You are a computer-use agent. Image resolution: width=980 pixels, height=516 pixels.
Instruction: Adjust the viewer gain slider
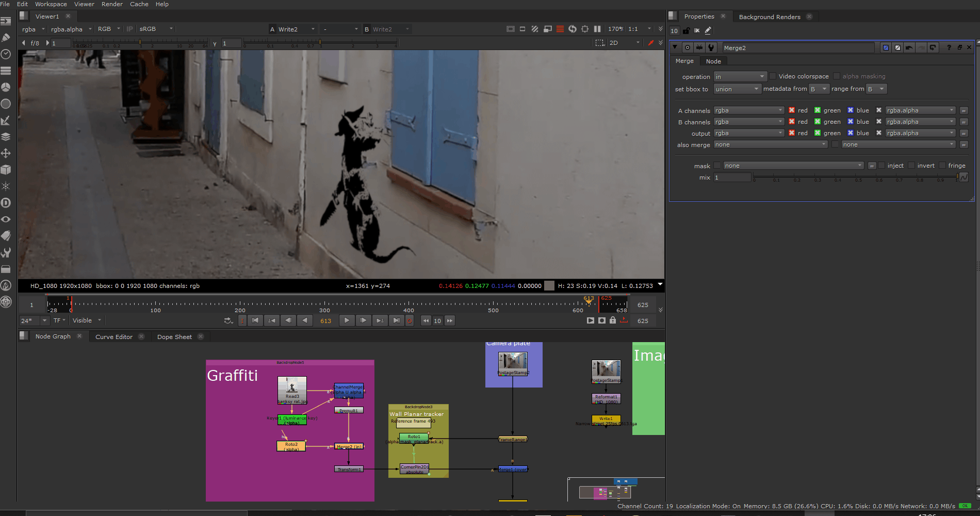(x=140, y=43)
